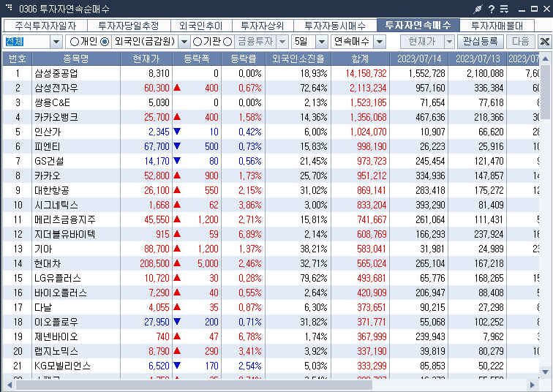The width and height of the screenshot is (553, 392).
Task: Expand the 외국인(금감원) dropdown arrow
Action: coord(184,42)
